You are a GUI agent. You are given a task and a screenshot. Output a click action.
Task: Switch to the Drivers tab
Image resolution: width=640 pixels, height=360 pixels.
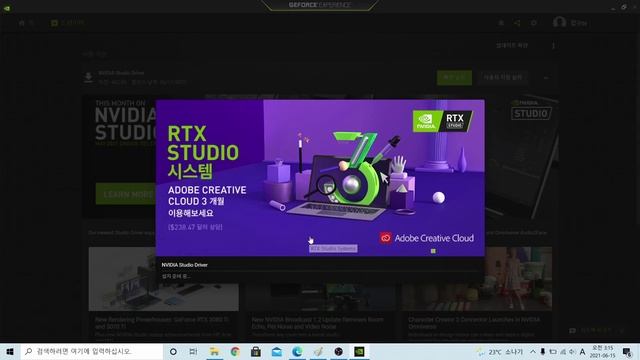pyautogui.click(x=68, y=23)
